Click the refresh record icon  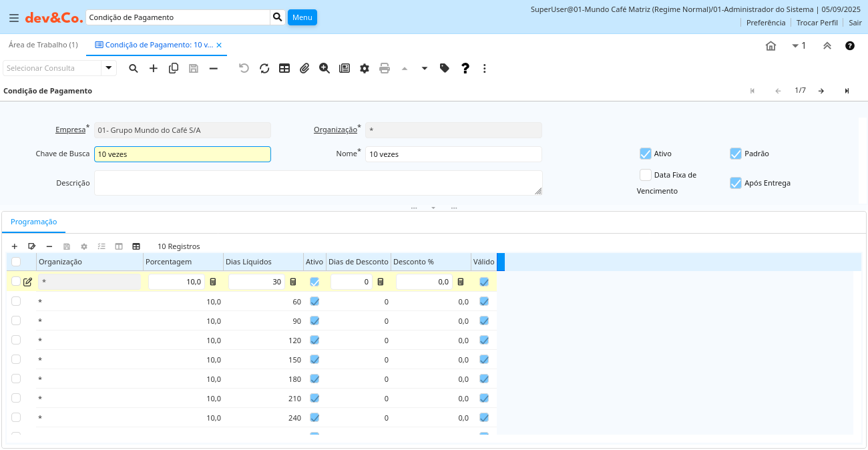pos(264,68)
